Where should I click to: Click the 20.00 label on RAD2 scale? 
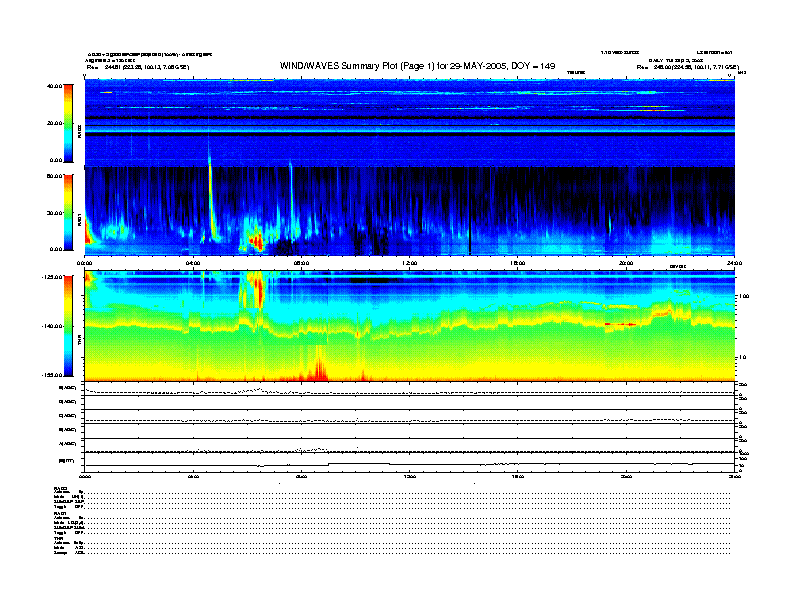point(54,123)
